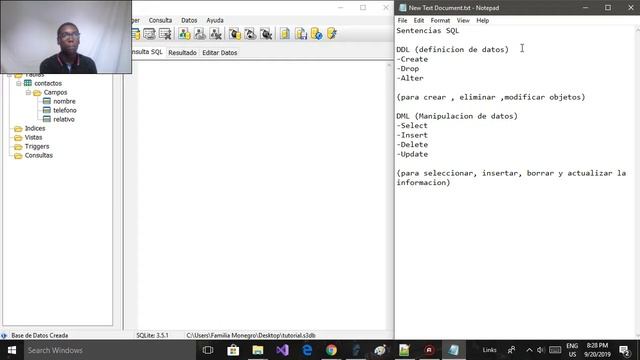Click the green person with database icon

click(x=184, y=34)
